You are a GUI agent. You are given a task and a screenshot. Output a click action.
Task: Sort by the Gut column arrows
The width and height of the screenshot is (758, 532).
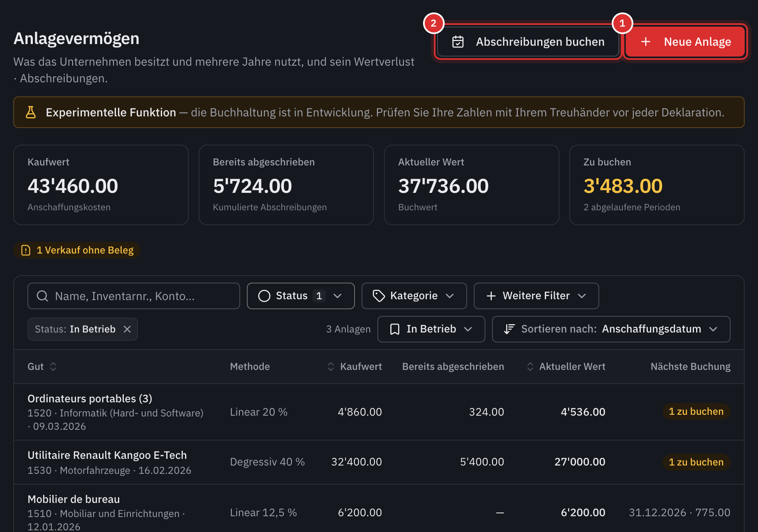coord(53,367)
